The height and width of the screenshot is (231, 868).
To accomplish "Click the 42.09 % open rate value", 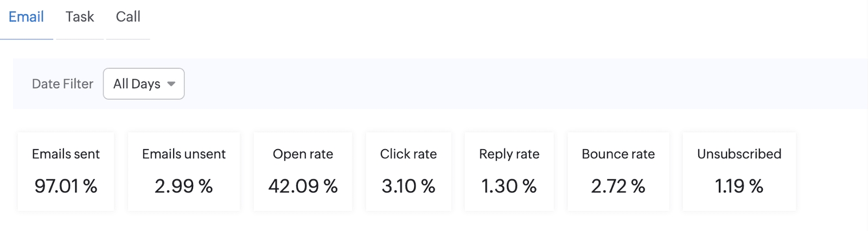I will 303,186.
